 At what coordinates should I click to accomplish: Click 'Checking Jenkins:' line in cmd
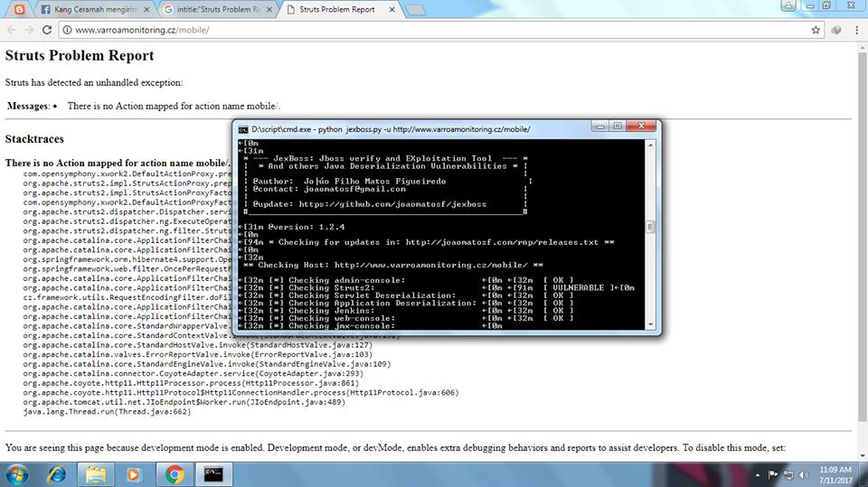(406, 311)
